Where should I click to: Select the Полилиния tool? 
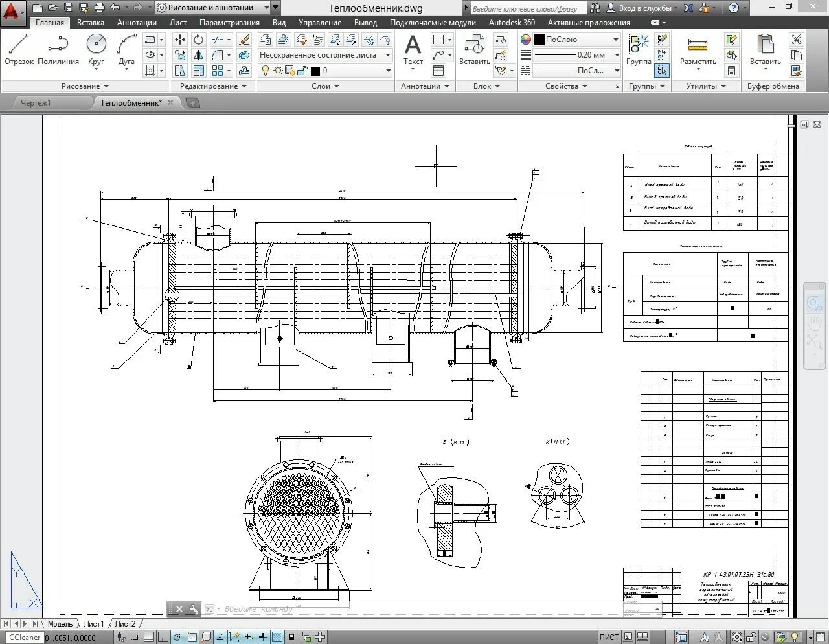58,49
